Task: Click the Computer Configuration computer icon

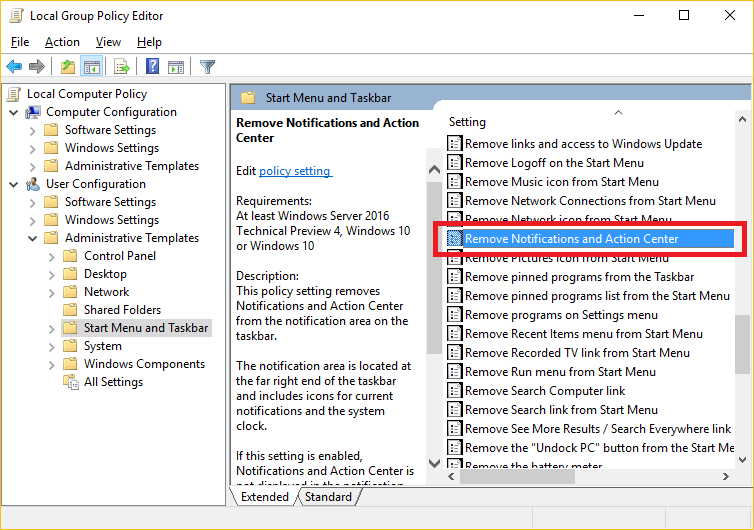Action: tap(33, 112)
